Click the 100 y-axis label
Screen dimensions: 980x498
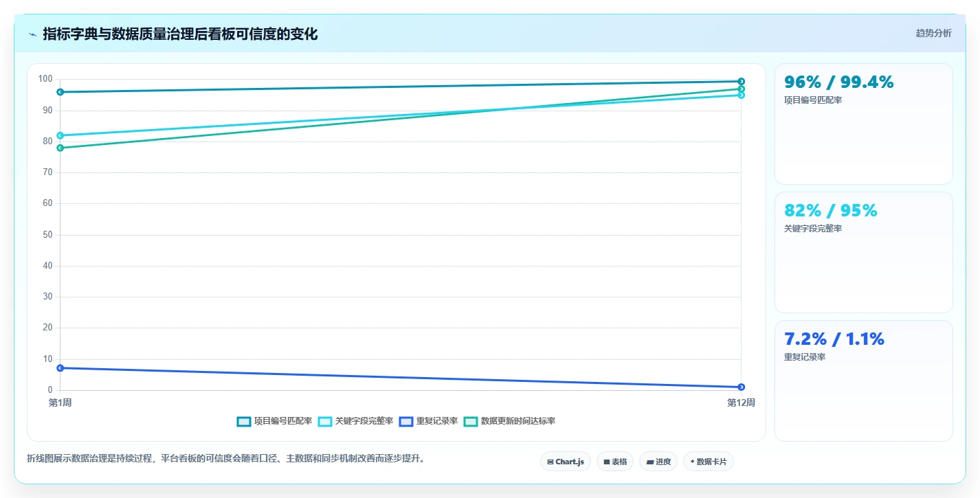[45, 79]
